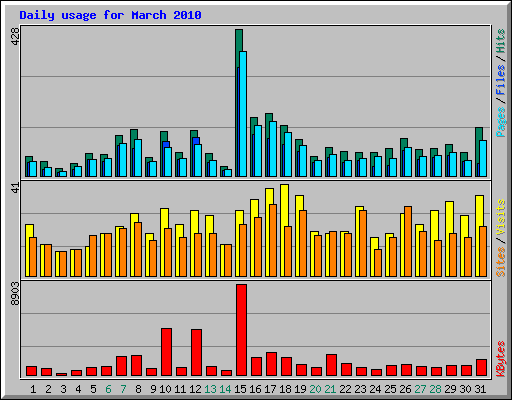
Task: Click the tall green hits bar for day 15
Action: click(239, 40)
